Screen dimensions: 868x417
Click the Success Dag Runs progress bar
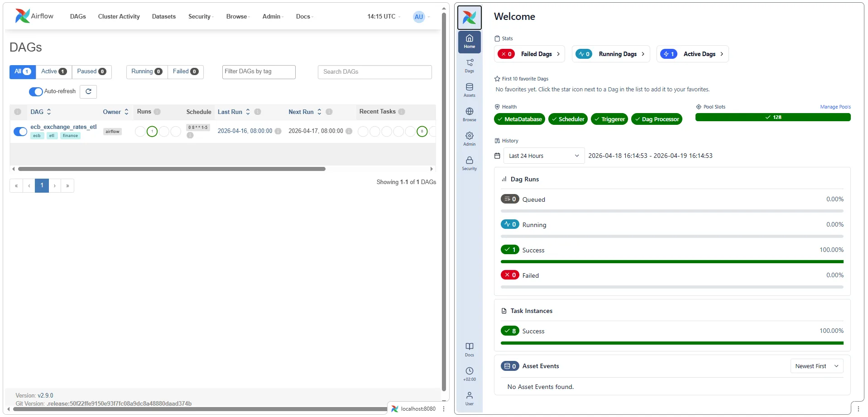pyautogui.click(x=672, y=261)
